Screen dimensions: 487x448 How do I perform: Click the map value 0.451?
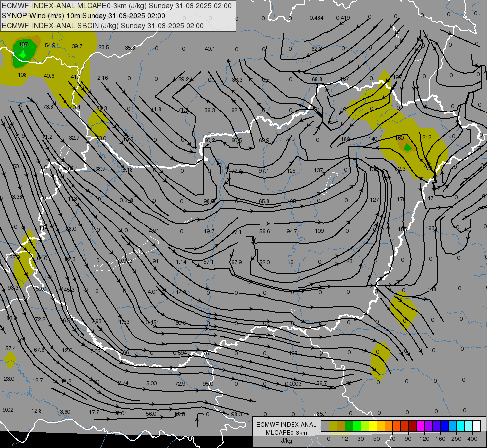tap(152, 322)
